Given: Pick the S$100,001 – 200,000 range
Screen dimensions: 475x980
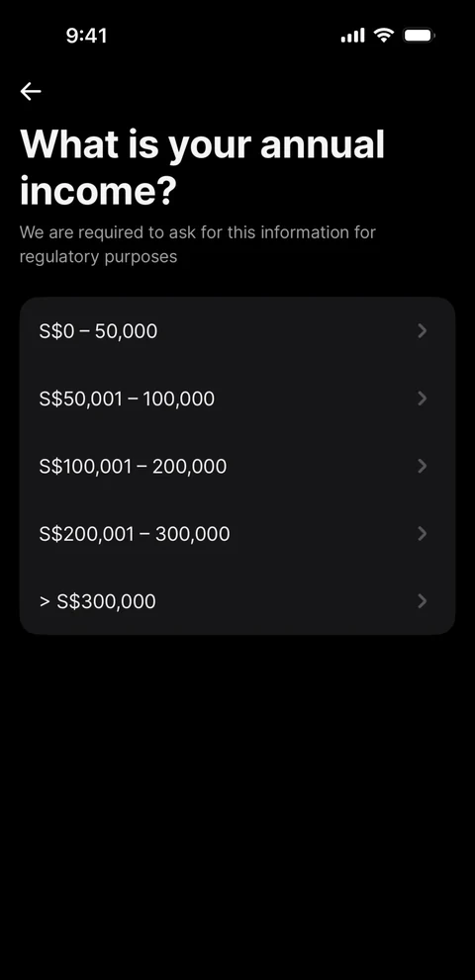Looking at the screenshot, I should pyautogui.click(x=237, y=466).
